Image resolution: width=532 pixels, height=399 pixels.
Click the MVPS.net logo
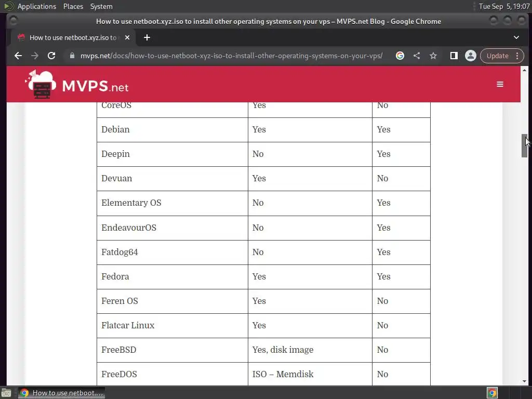[x=77, y=85]
